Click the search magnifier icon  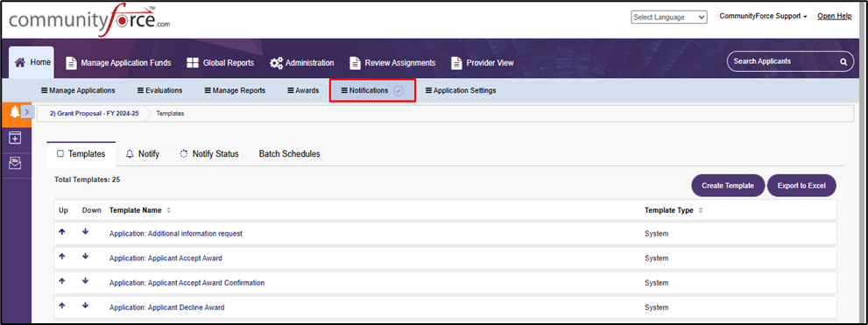[x=843, y=61]
